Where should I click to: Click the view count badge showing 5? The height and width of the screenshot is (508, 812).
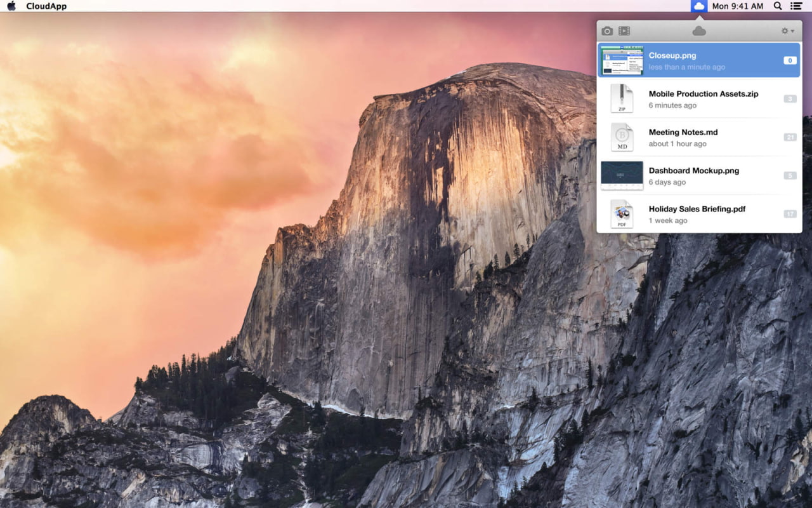790,176
